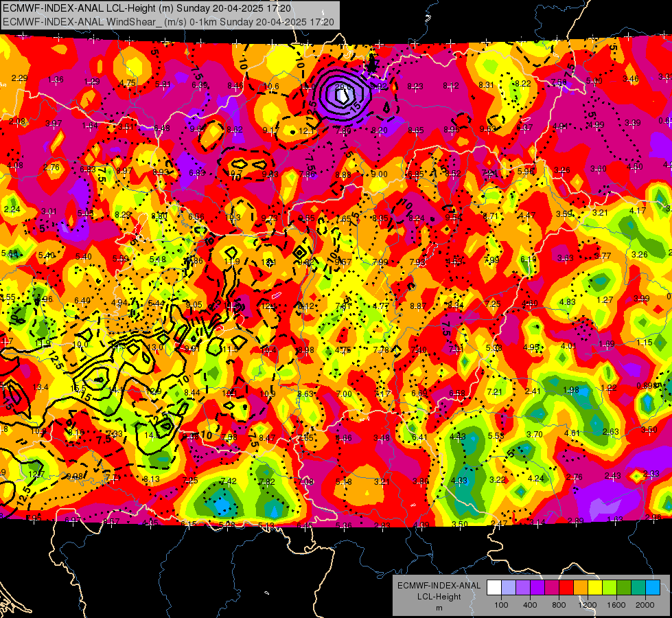672x618 pixels.
Task: Click the grid value '9.57'
Action: [x=343, y=262]
